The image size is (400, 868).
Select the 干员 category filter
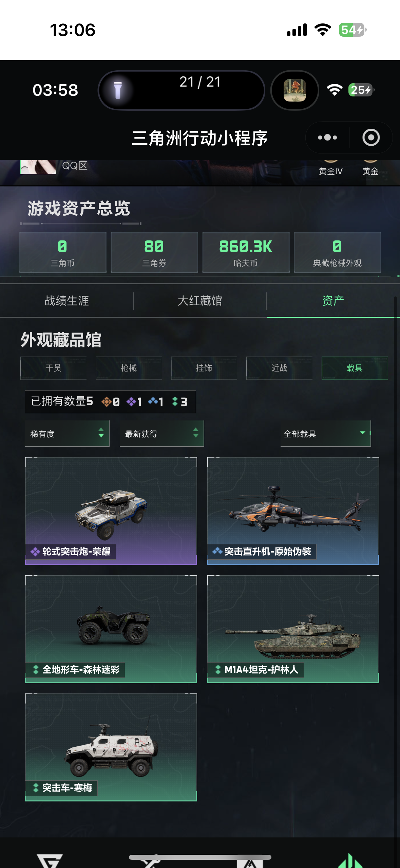pos(53,368)
